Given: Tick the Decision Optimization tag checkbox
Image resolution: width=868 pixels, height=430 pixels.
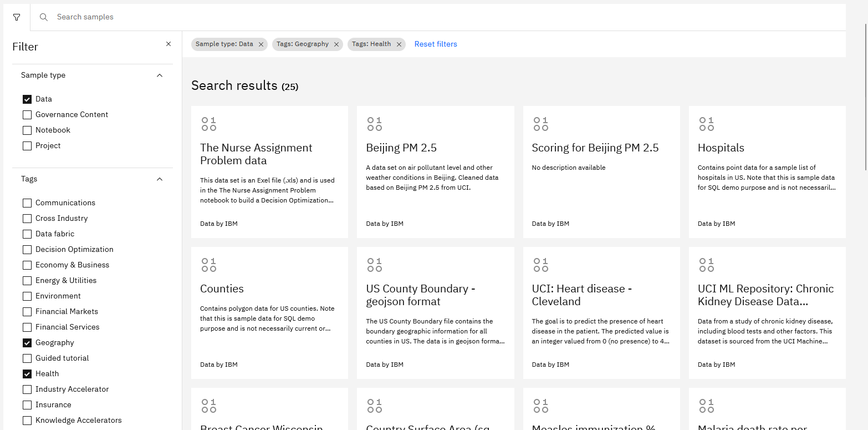Looking at the screenshot, I should (27, 250).
